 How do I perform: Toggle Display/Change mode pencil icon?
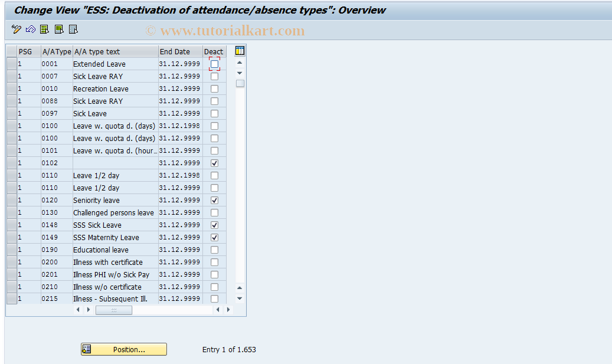coord(17,29)
